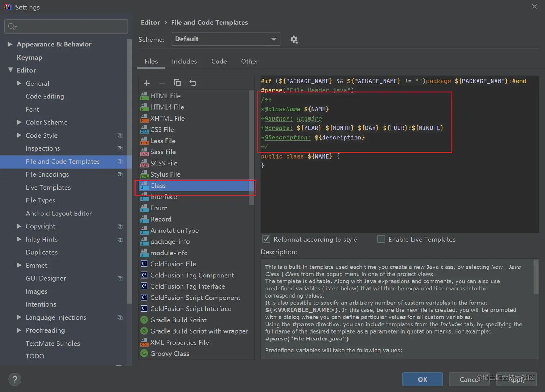This screenshot has height=392, width=545.
Task: Click the ${description} variable in editor
Action: pyautogui.click(x=340, y=137)
